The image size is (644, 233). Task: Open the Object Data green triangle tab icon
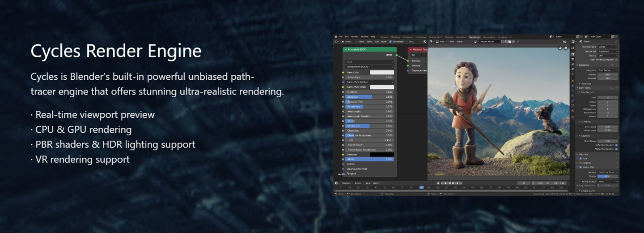point(573,106)
